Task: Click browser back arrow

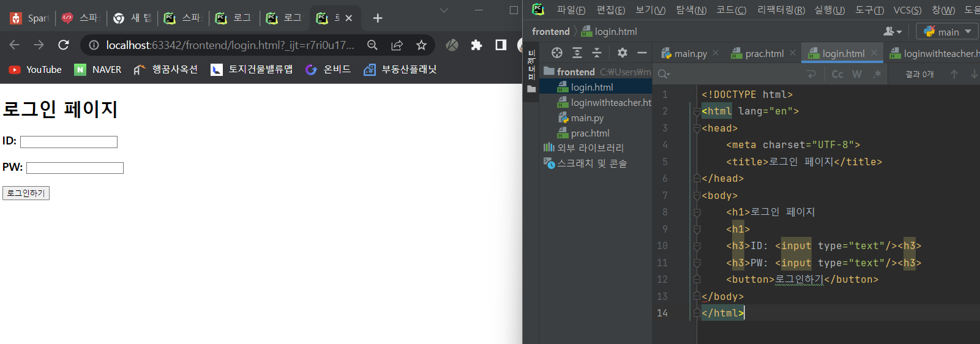Action: click(15, 45)
